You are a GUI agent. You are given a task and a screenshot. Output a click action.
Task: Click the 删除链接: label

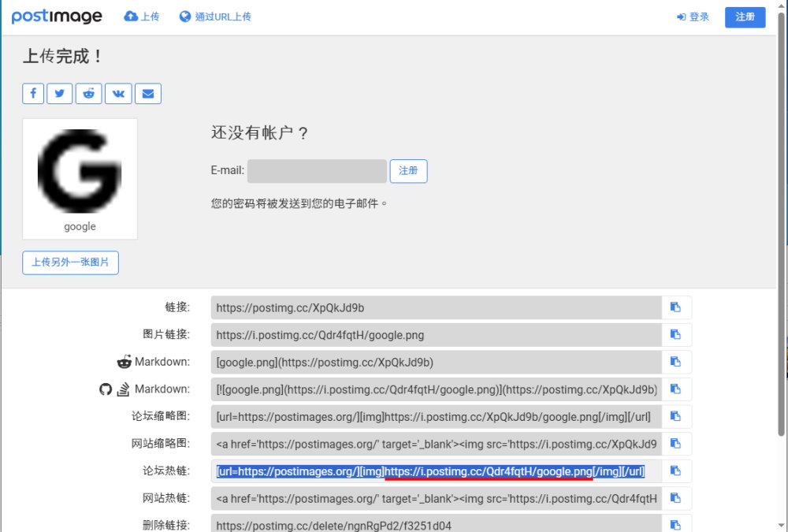(x=166, y=525)
